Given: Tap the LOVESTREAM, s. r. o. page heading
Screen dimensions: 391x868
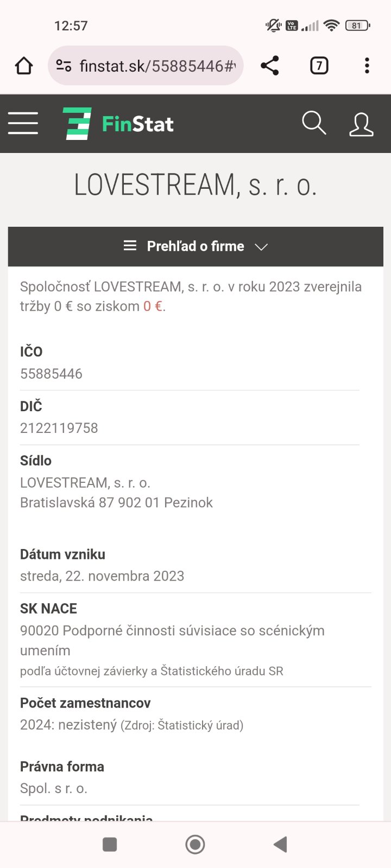Looking at the screenshot, I should pos(195,186).
